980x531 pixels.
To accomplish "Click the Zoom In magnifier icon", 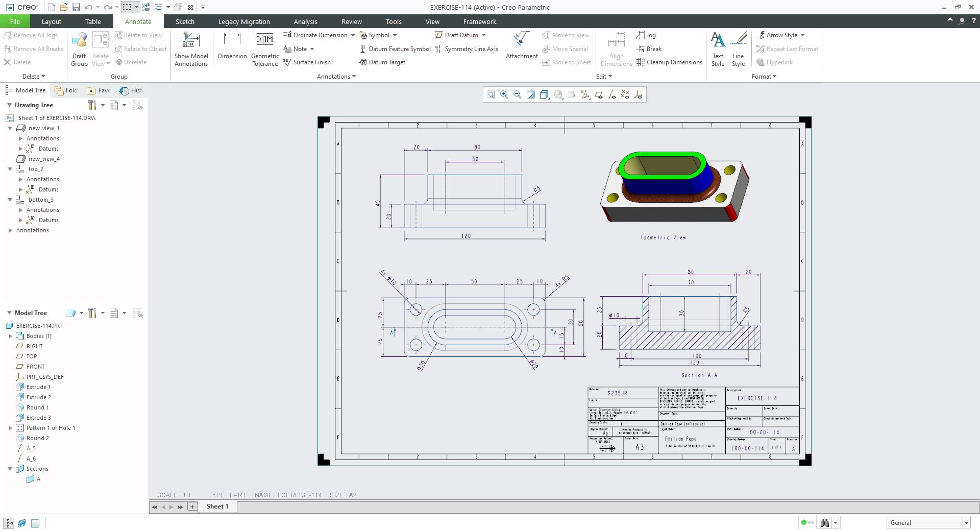I will [504, 94].
